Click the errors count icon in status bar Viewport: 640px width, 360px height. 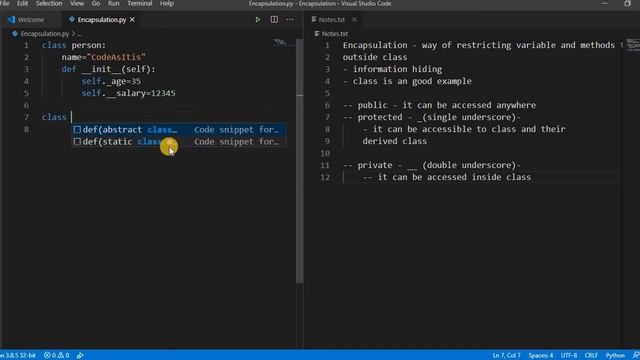click(47, 356)
